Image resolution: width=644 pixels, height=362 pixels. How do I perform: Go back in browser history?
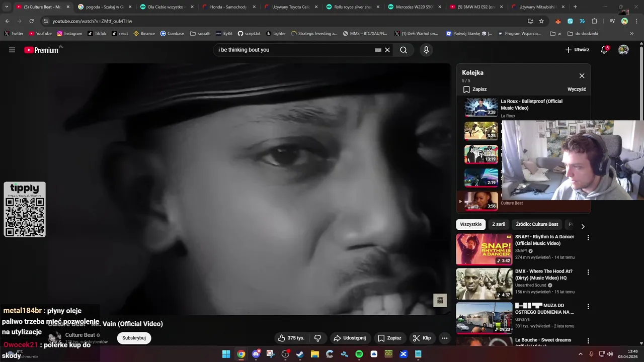[7, 21]
